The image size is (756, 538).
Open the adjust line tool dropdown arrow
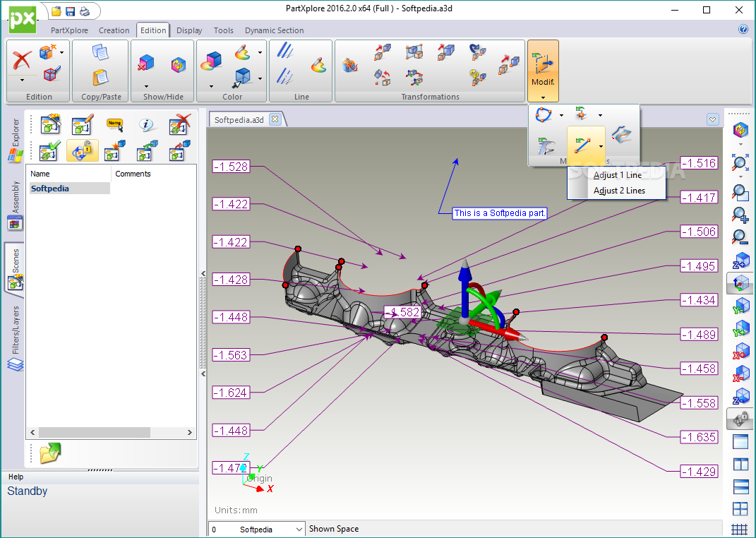click(601, 146)
